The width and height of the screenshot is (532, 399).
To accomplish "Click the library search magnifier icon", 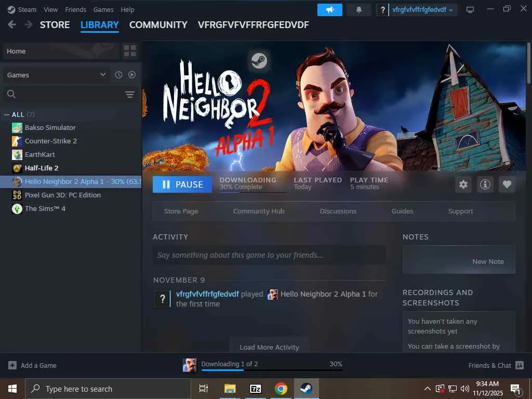I will pyautogui.click(x=11, y=94).
